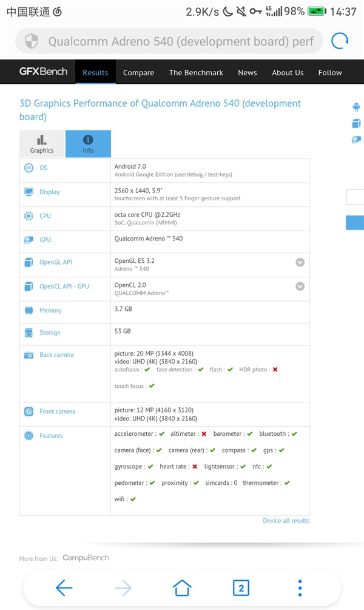Click the Device all results link
The image size is (364, 610).
(286, 520)
